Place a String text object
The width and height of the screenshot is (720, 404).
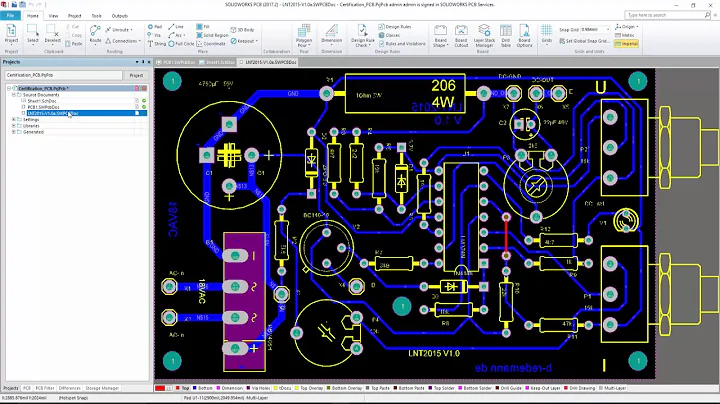157,44
